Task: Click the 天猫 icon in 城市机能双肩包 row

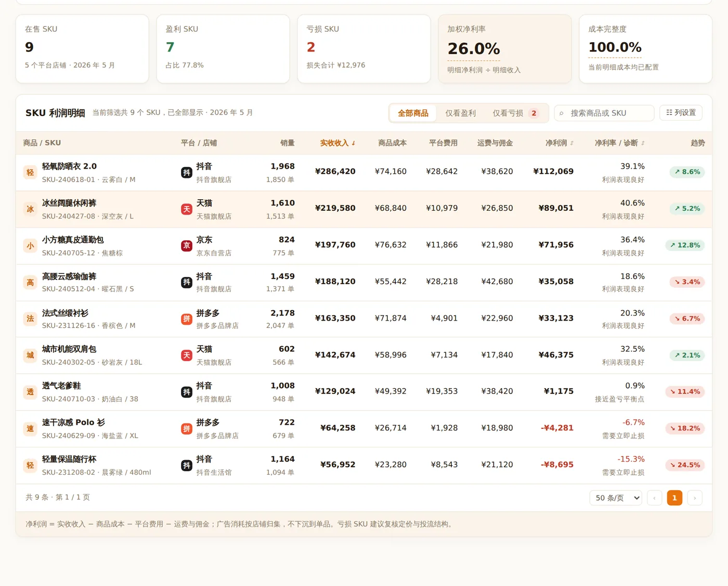Action: click(x=187, y=355)
